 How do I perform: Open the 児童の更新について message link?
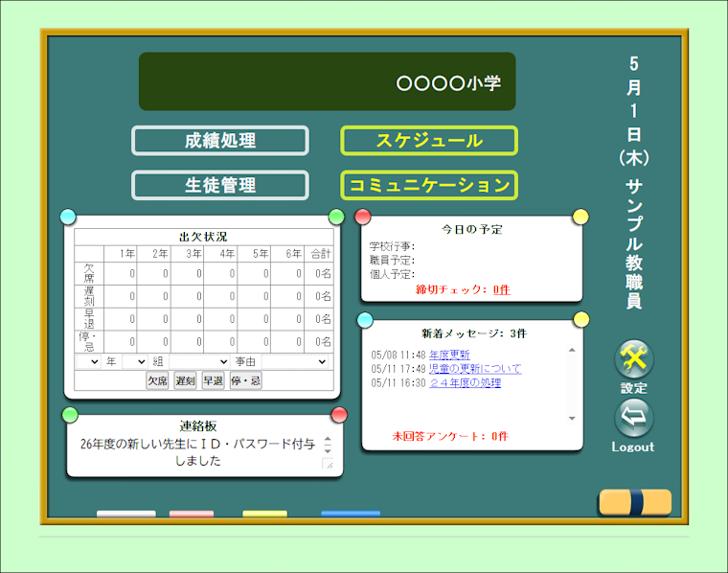click(x=475, y=369)
